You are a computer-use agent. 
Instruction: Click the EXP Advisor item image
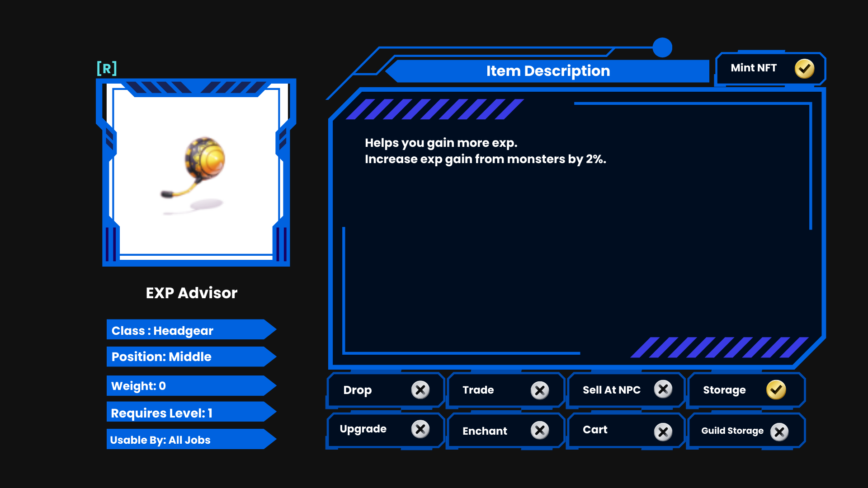[196, 173]
